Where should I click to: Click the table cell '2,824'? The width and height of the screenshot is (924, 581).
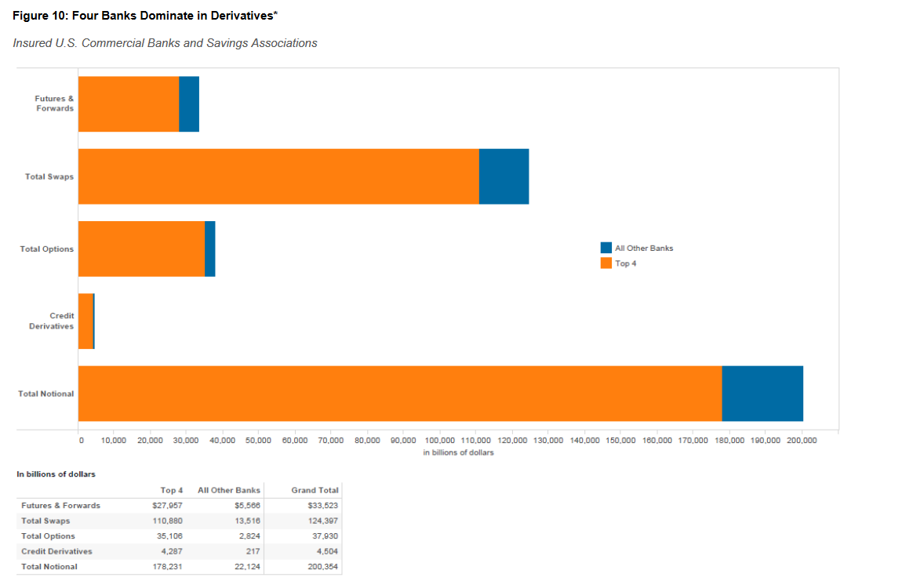coord(250,536)
